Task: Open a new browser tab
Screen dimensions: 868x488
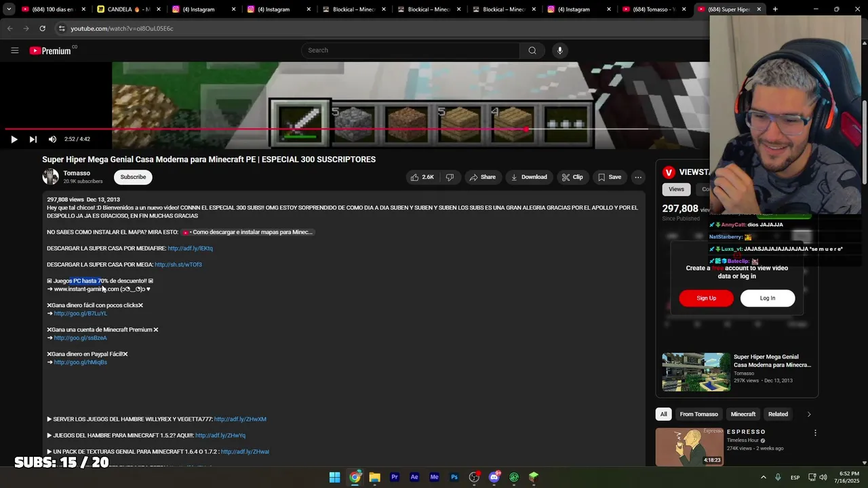Action: click(775, 9)
